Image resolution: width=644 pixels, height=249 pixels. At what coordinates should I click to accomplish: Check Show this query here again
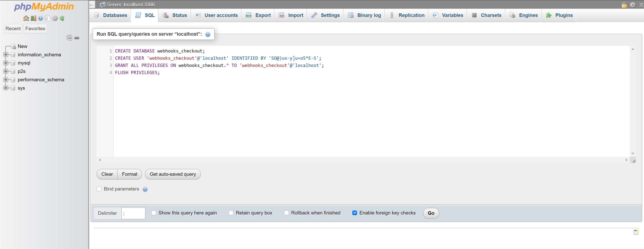[154, 213]
